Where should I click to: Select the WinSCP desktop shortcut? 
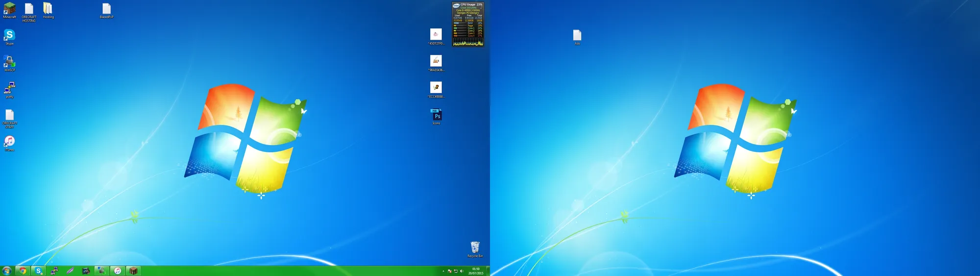point(9,64)
